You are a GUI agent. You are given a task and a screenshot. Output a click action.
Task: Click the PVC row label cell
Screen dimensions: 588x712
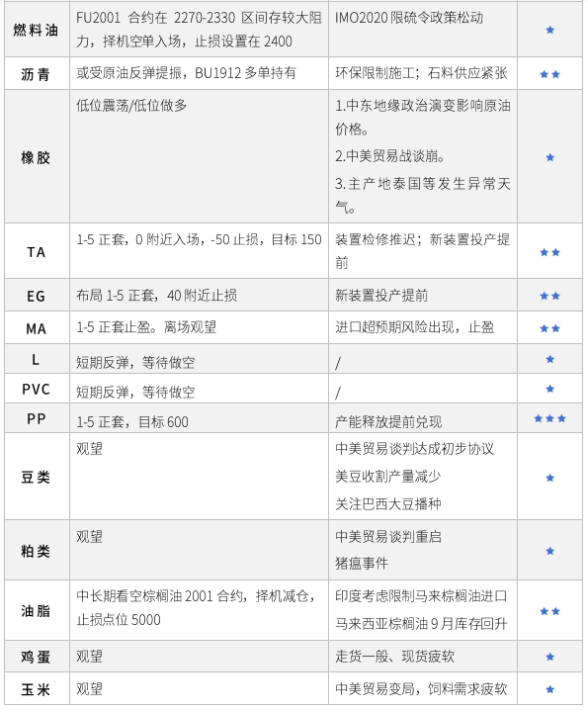point(37,389)
